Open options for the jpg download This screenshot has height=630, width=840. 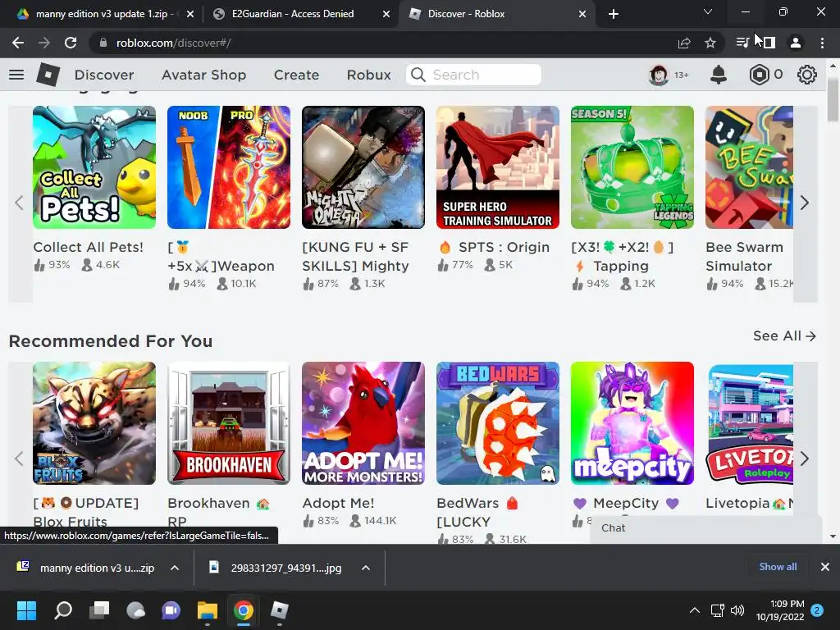coord(366,568)
